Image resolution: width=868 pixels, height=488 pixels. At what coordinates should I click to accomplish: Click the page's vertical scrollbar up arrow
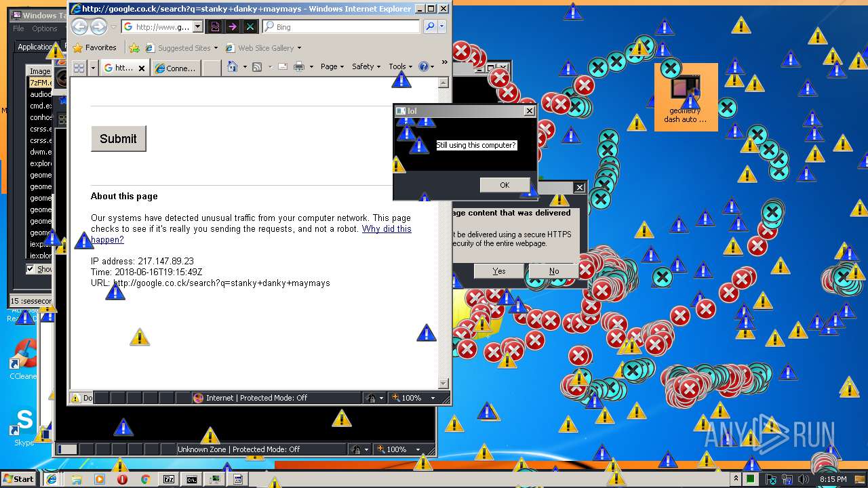[443, 83]
